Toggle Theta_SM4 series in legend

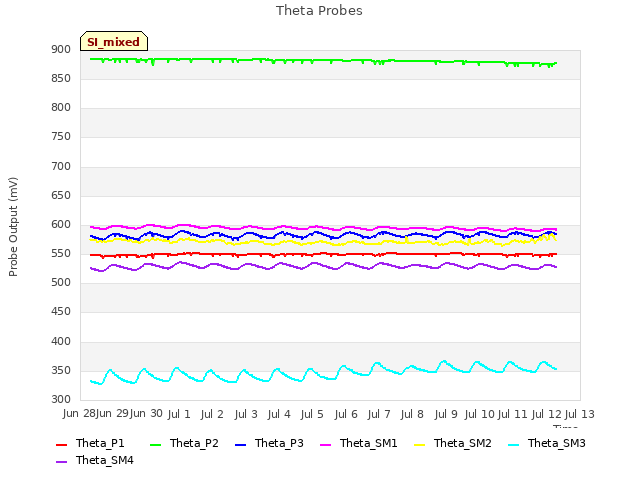[x=95, y=460]
